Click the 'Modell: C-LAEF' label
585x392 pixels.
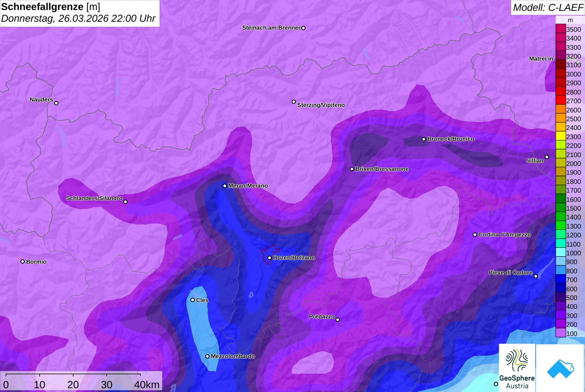[x=548, y=8]
